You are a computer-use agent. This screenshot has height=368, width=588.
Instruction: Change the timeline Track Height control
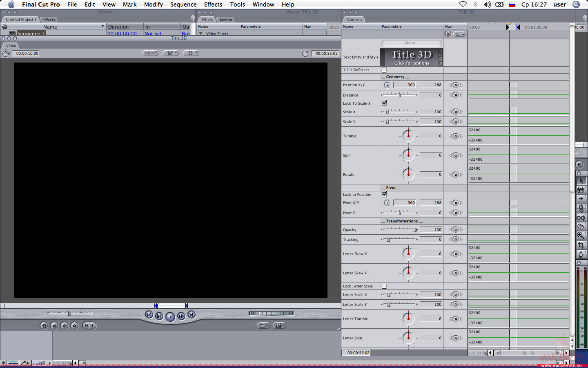coord(39,363)
